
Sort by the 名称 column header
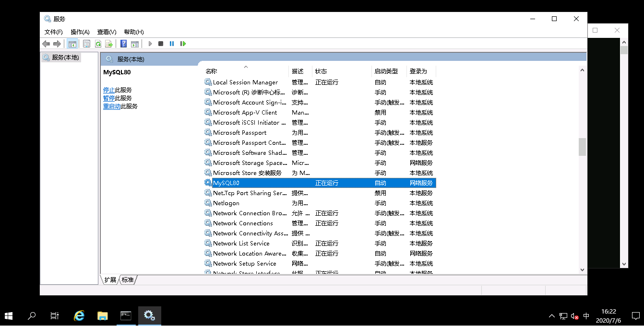tap(246, 71)
